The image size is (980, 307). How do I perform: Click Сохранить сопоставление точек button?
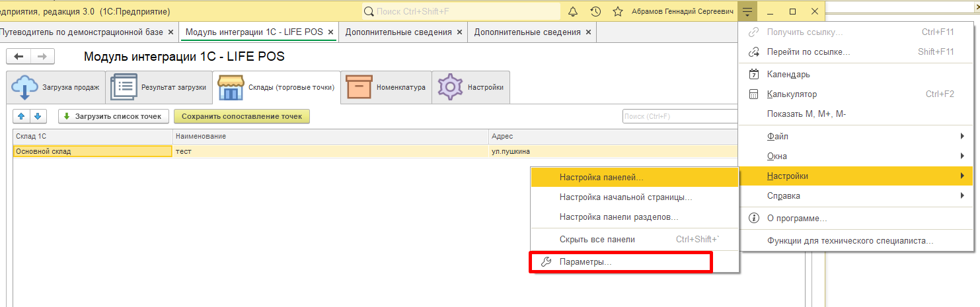(x=242, y=116)
